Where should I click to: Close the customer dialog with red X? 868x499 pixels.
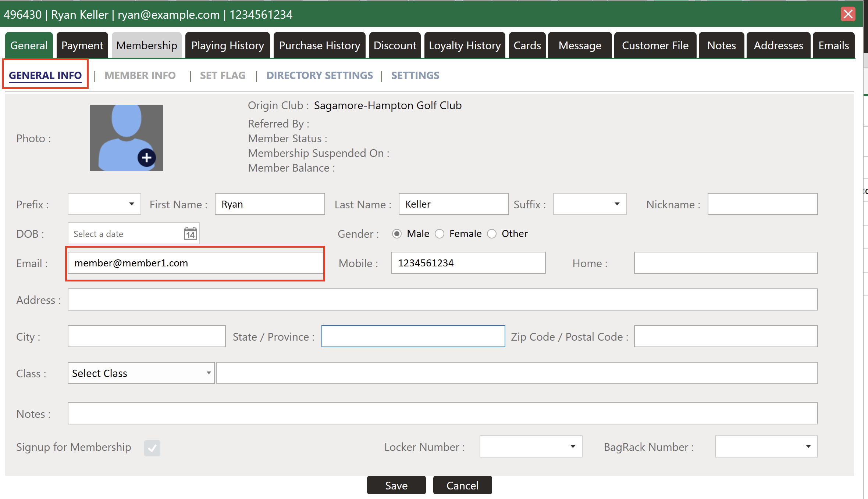coord(848,14)
